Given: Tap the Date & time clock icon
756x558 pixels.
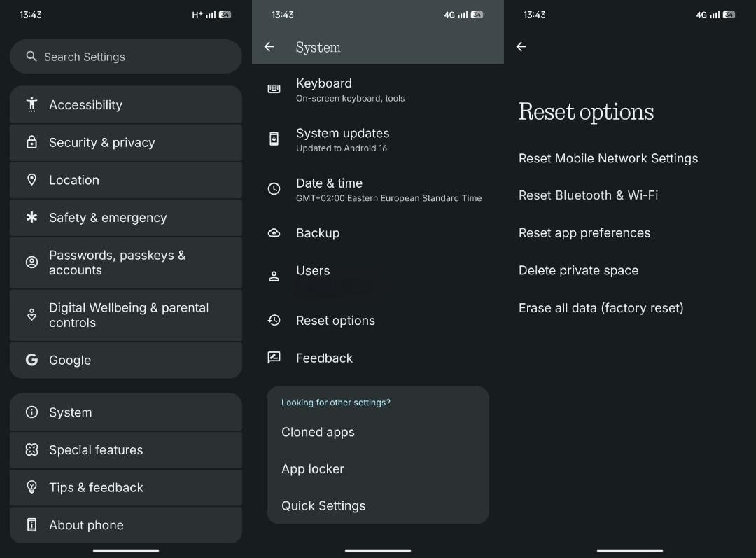Looking at the screenshot, I should tap(274, 188).
